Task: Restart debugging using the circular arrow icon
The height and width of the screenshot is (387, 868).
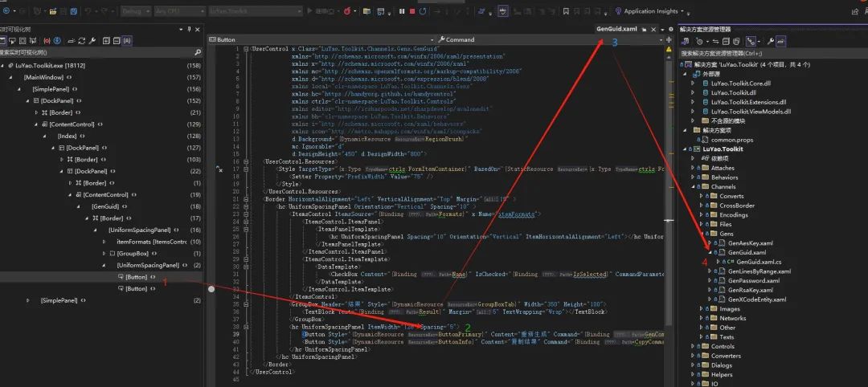Action: point(423,11)
